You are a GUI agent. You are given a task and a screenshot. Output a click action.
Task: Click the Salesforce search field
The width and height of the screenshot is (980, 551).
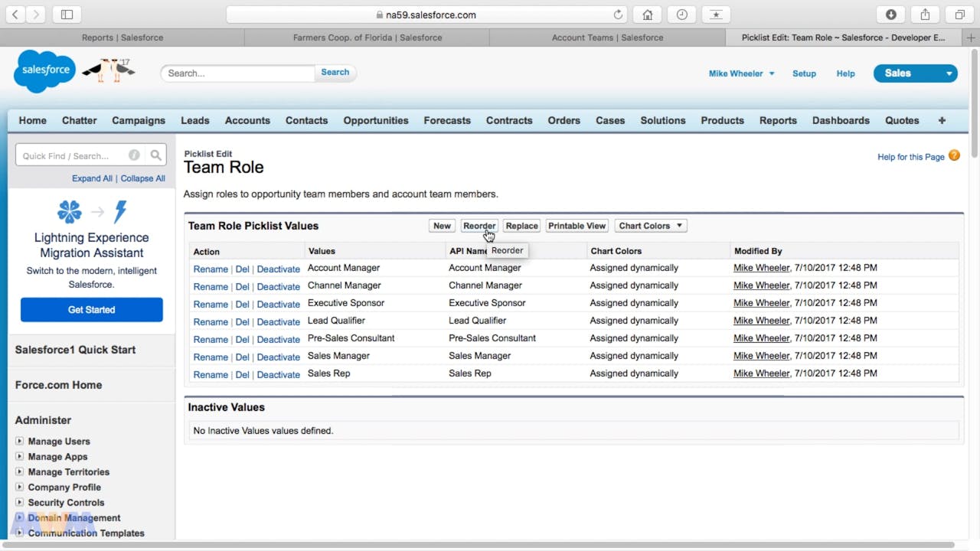pyautogui.click(x=238, y=73)
